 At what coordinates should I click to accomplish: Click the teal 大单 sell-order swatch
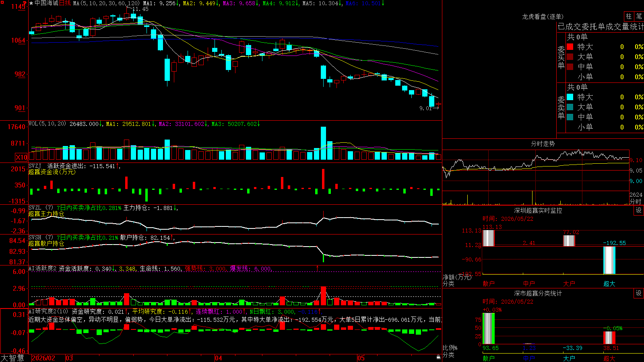[570, 107]
